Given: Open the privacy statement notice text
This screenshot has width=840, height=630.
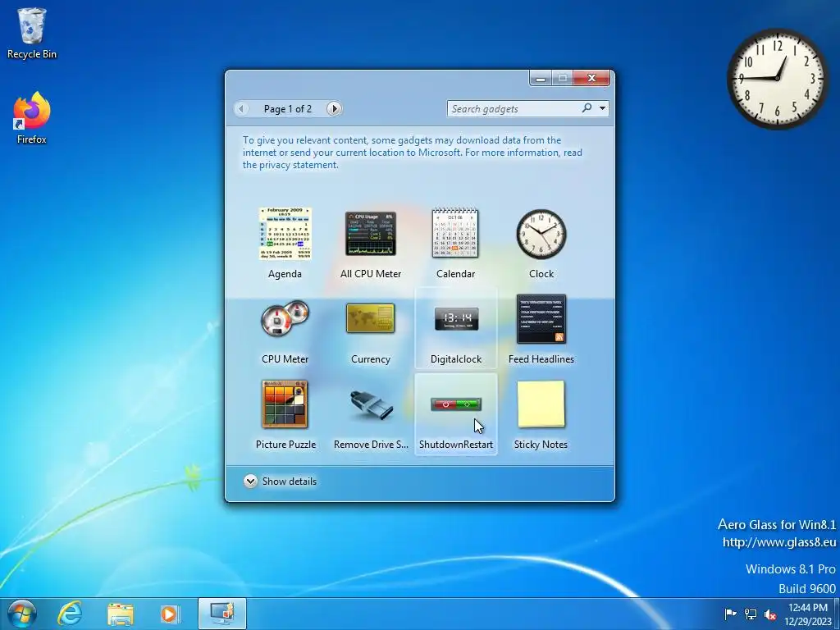Looking at the screenshot, I should tap(413, 153).
